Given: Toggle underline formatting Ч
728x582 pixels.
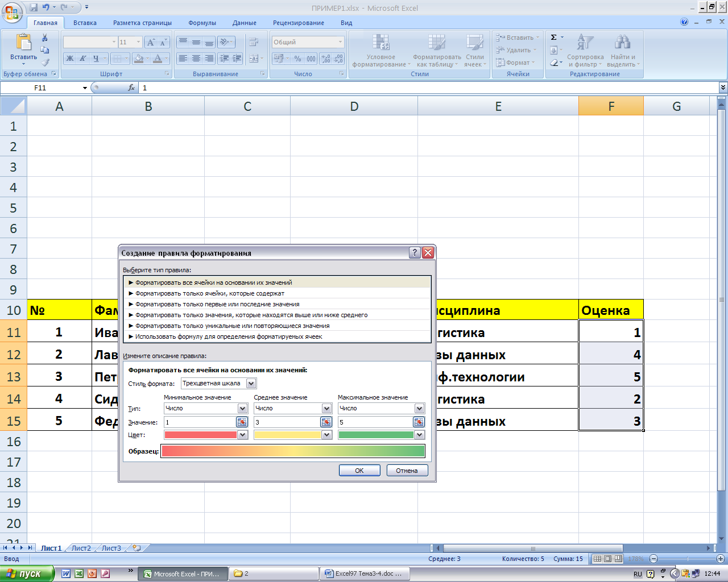Looking at the screenshot, I should (x=96, y=59).
